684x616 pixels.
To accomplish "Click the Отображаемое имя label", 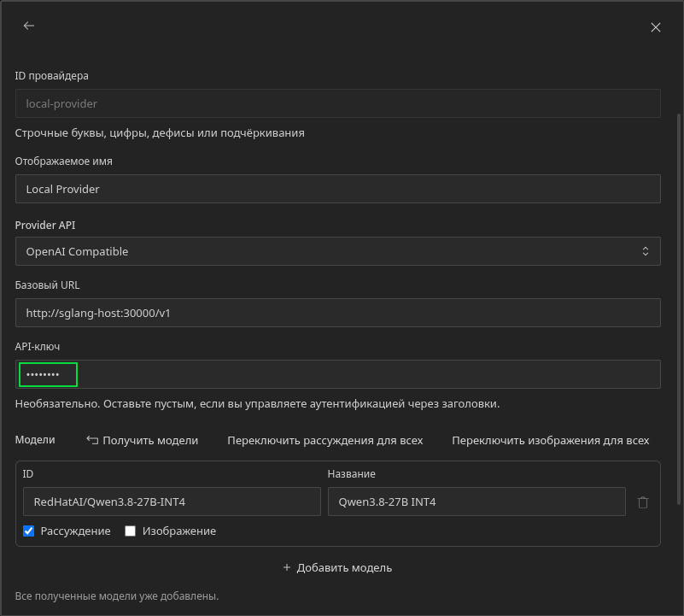I will click(64, 161).
